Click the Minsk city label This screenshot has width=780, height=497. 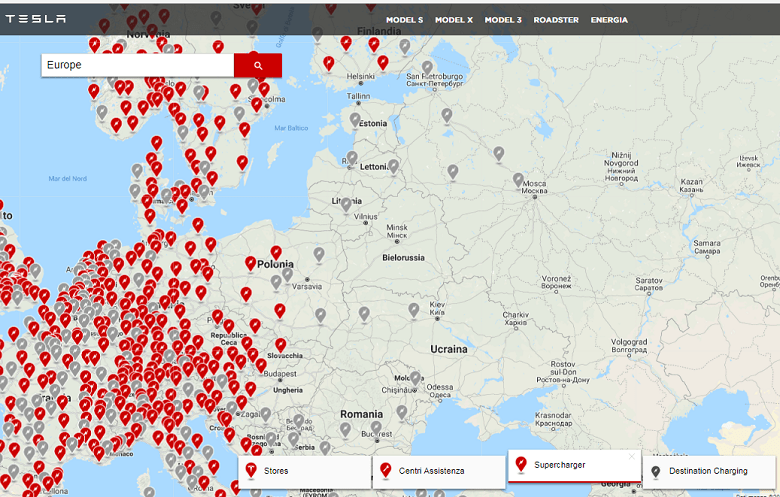click(397, 231)
